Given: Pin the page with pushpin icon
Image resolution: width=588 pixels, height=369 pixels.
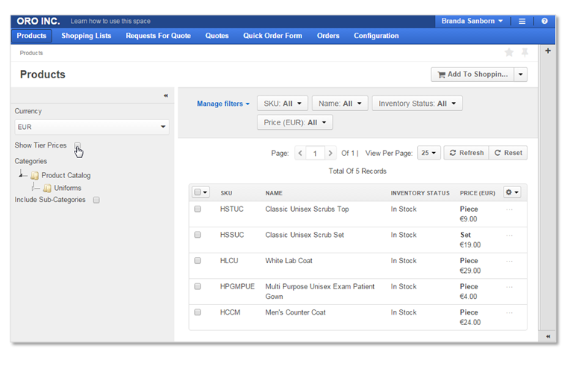Looking at the screenshot, I should [x=525, y=52].
